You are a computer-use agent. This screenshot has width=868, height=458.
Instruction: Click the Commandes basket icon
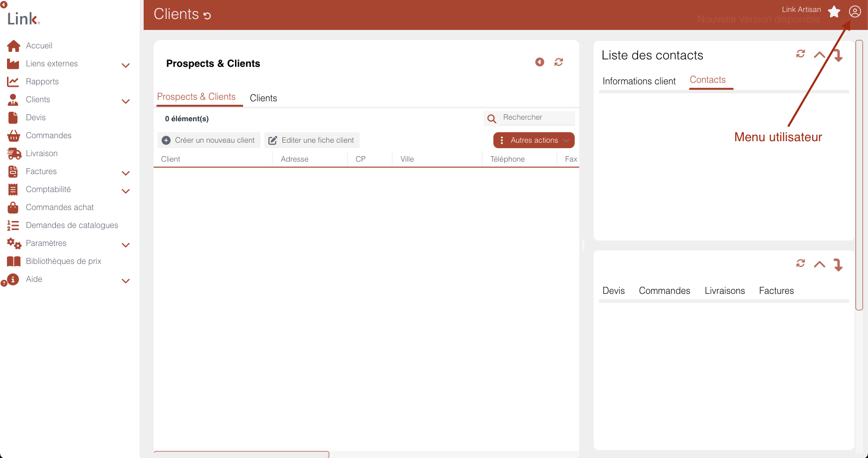pyautogui.click(x=13, y=136)
